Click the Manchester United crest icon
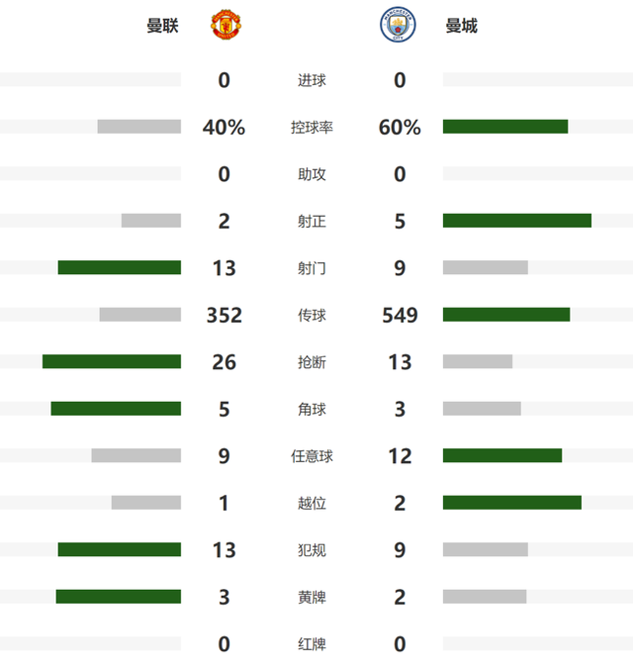This screenshot has height=672, width=633. 225,26
